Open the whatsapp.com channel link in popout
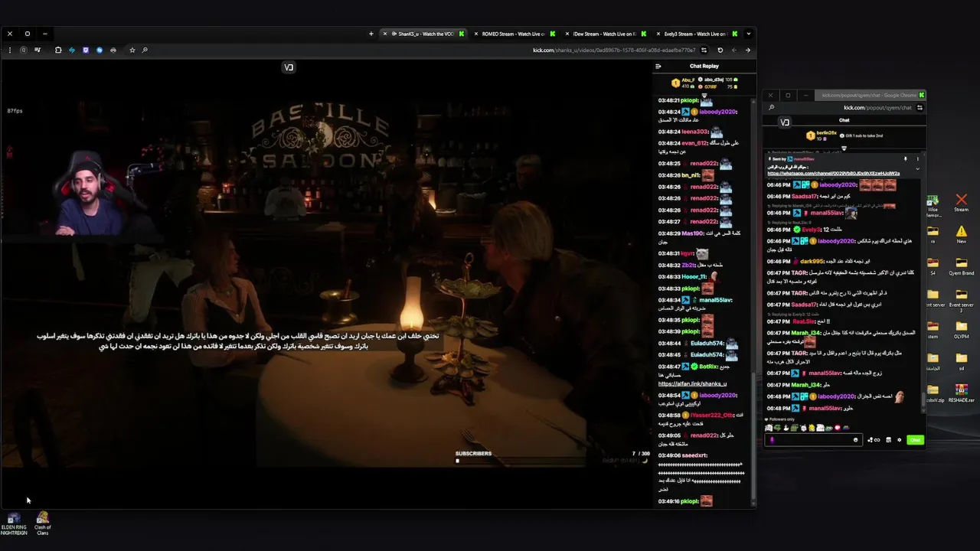980x551 pixels. coord(834,174)
